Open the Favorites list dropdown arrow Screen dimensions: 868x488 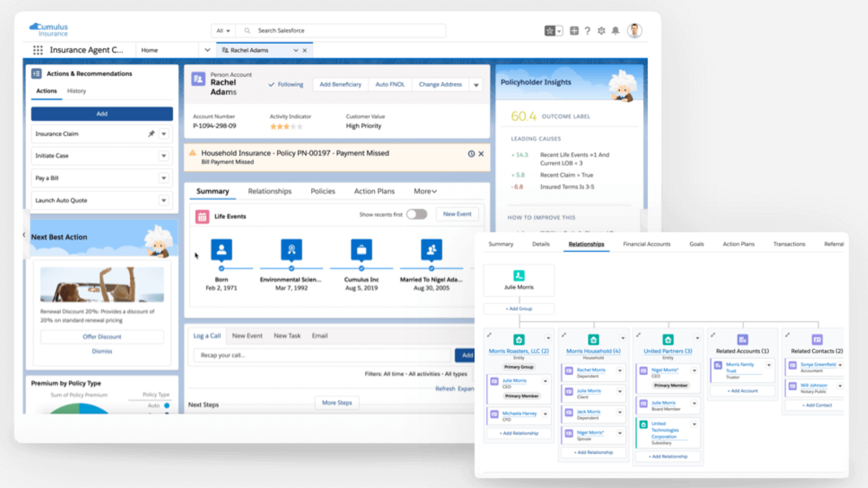(559, 31)
